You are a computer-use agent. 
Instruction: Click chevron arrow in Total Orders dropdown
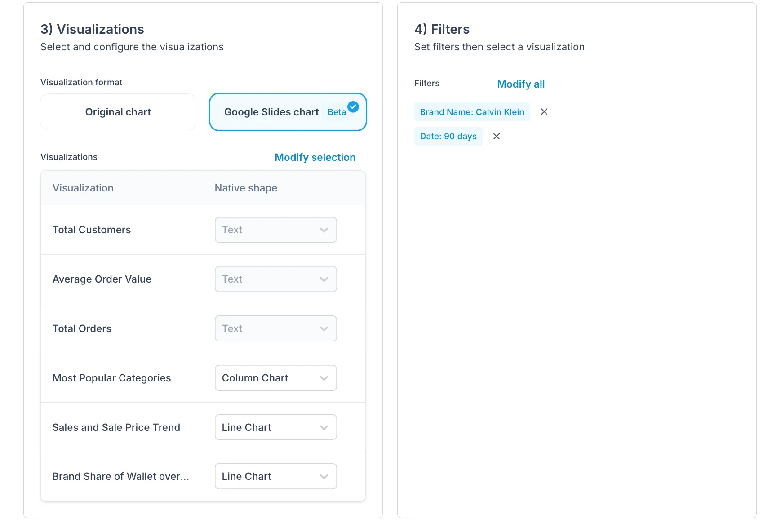click(x=324, y=329)
